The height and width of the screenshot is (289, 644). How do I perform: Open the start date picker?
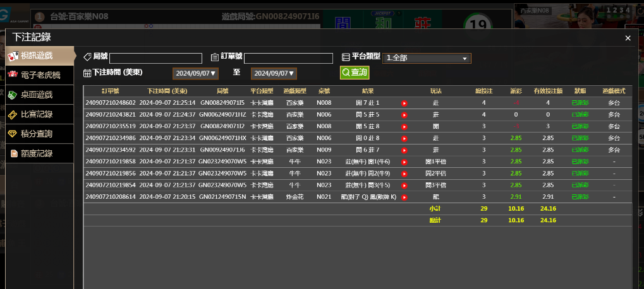(x=196, y=73)
